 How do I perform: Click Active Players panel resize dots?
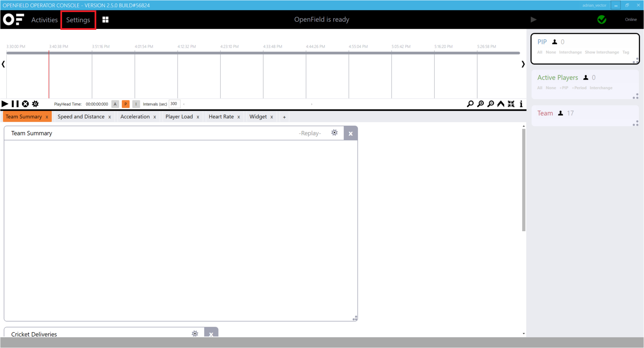[x=636, y=96]
